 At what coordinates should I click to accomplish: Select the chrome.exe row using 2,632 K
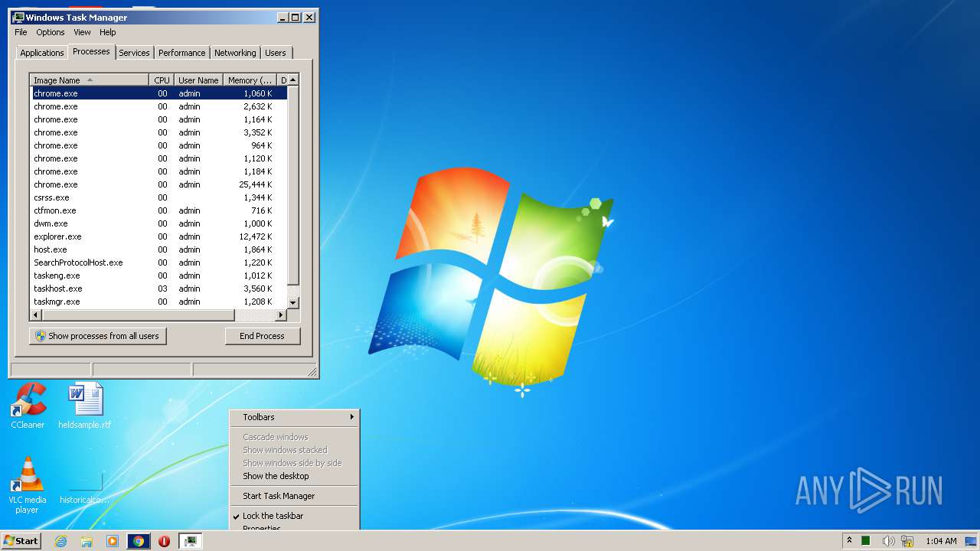158,106
